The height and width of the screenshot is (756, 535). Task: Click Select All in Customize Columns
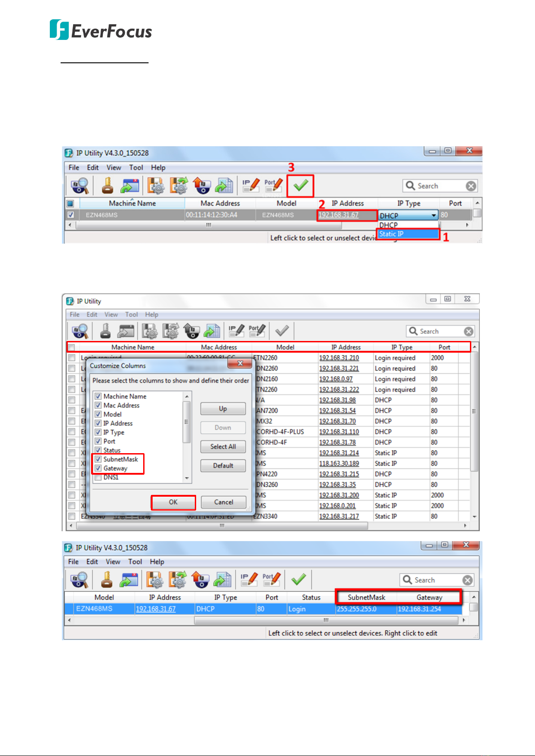point(223,446)
